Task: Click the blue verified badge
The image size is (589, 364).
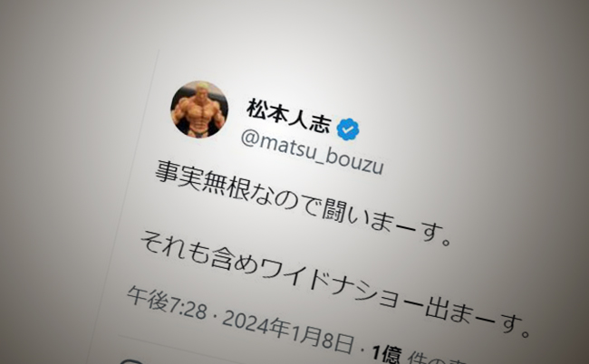Action: 348,129
